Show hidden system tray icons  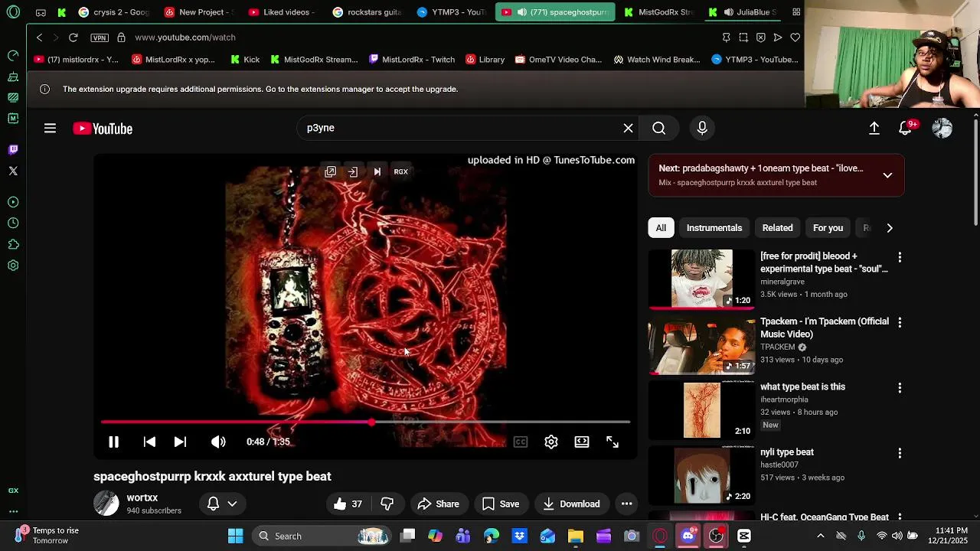[820, 536]
